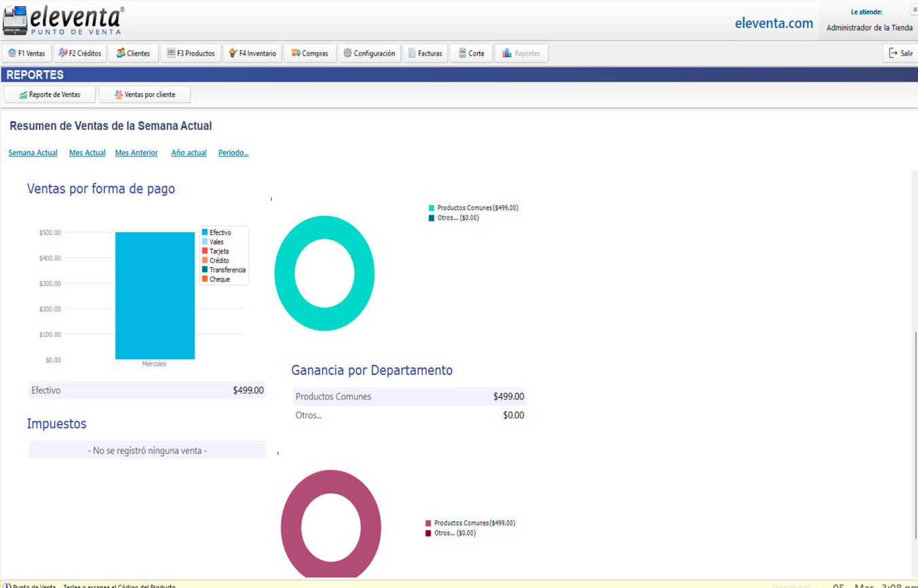Image resolution: width=918 pixels, height=588 pixels.
Task: Show Mes Actual sales summary
Action: tap(87, 153)
